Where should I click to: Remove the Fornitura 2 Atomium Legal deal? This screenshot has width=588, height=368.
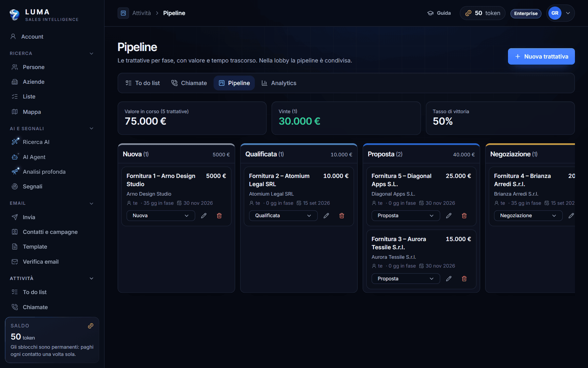(x=342, y=216)
